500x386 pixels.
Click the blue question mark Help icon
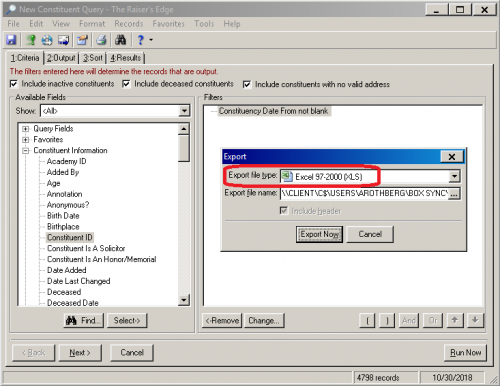click(x=140, y=40)
